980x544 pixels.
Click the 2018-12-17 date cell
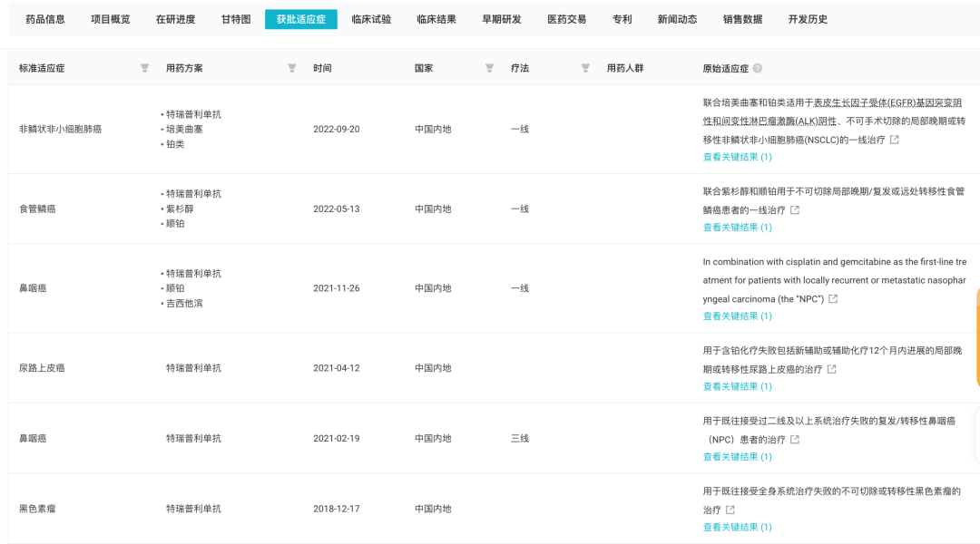(x=337, y=509)
